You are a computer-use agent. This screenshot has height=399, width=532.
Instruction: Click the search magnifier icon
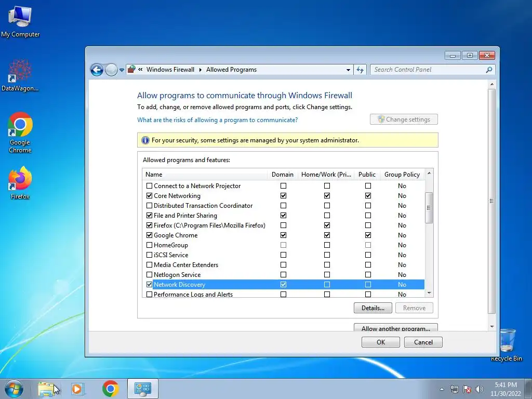tap(489, 70)
